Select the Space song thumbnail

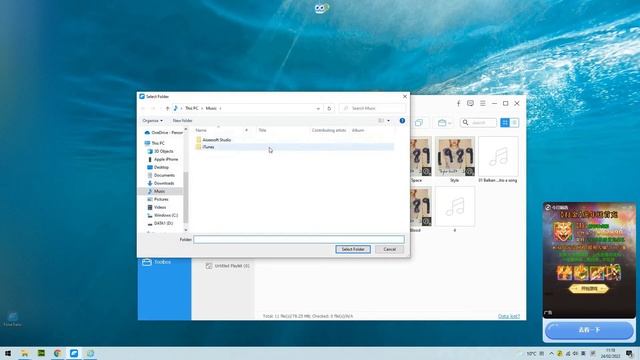[x=420, y=157]
